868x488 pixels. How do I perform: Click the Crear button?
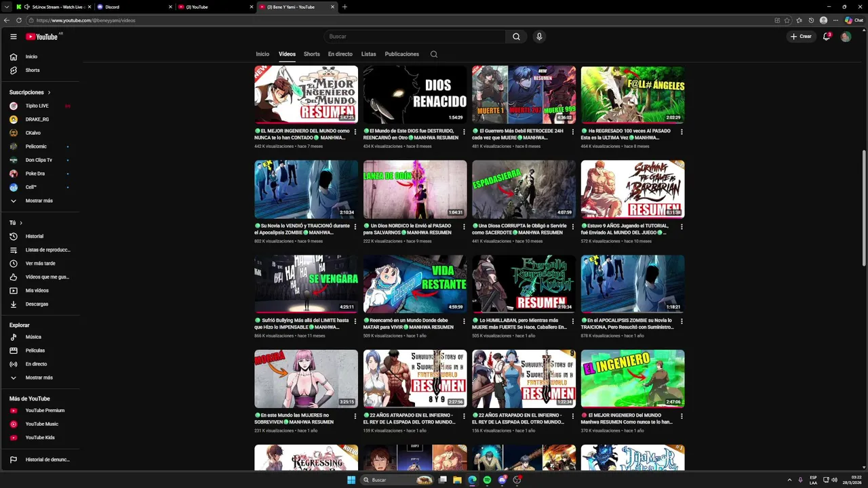(x=801, y=37)
